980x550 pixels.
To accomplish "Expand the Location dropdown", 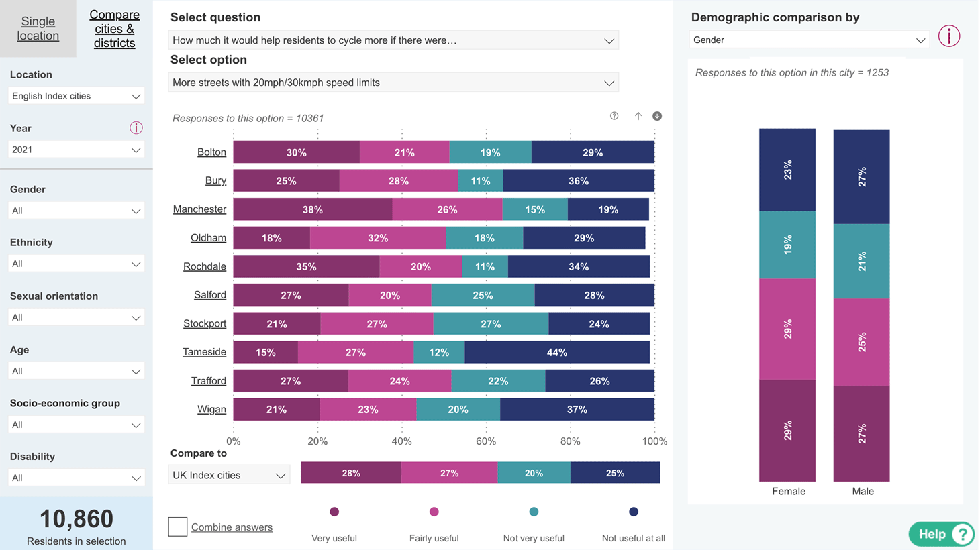I will pos(77,96).
